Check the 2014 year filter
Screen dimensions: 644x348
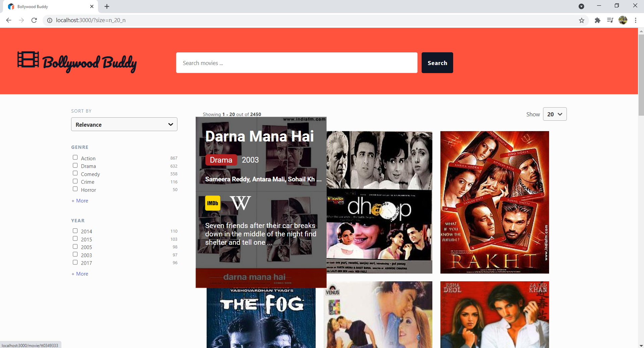(75, 231)
